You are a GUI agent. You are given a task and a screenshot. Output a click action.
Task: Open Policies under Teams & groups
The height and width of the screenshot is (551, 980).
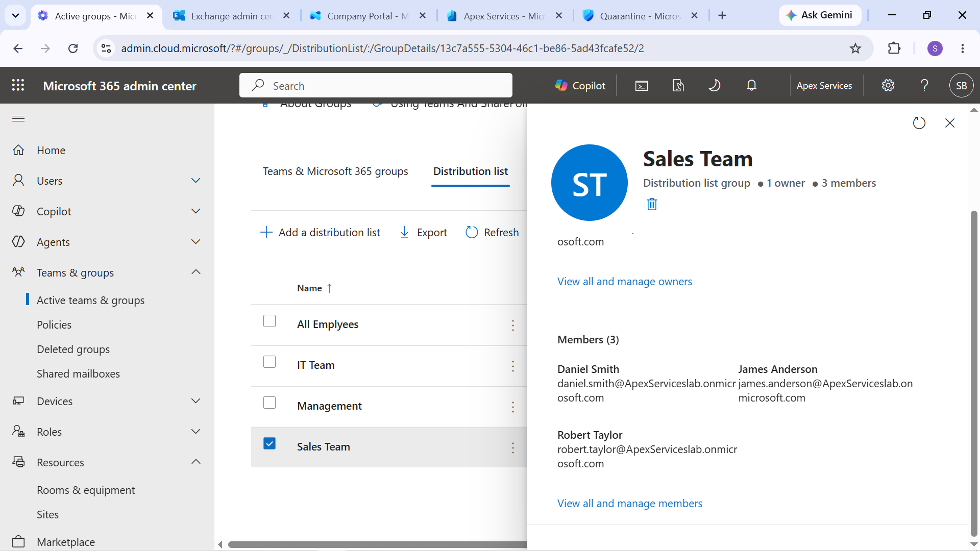click(54, 324)
